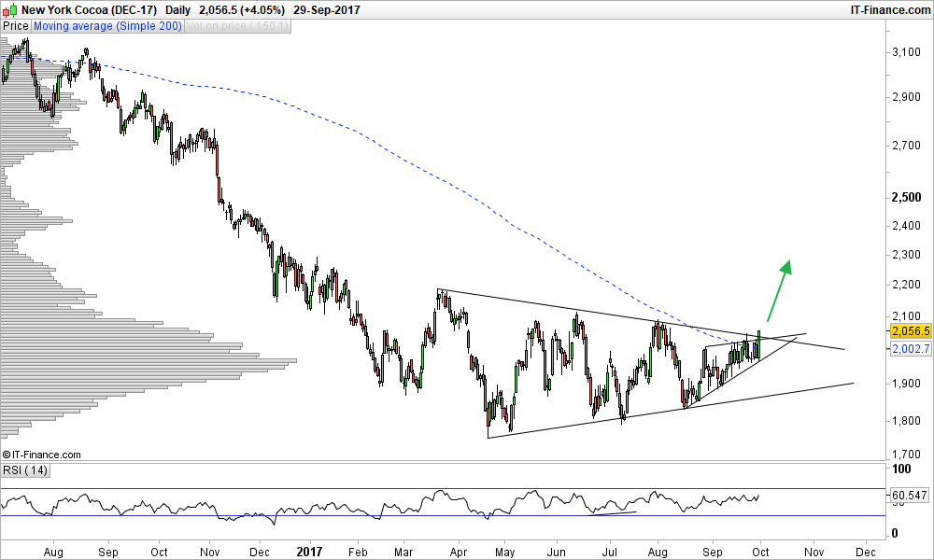Click the yellow 2,056.5 current price tag

(x=908, y=330)
